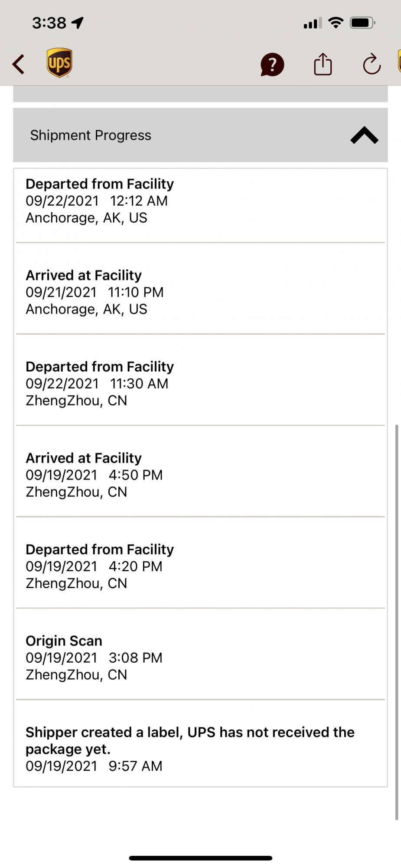Tap the Wi-Fi status icon
Screen dimensions: 401x868
336,23
